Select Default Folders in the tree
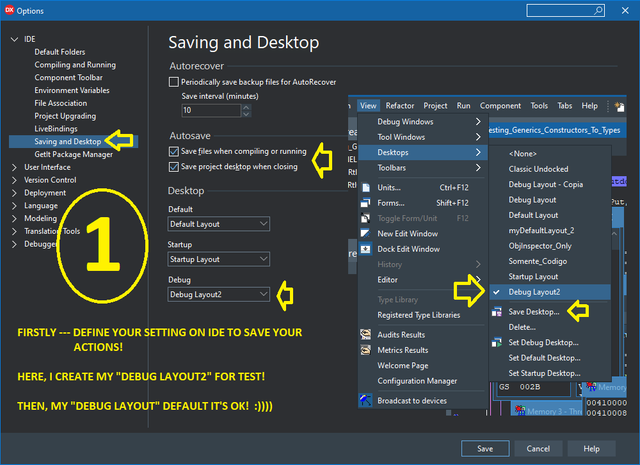Screen dimensions: 640x465 pyautogui.click(x=60, y=52)
